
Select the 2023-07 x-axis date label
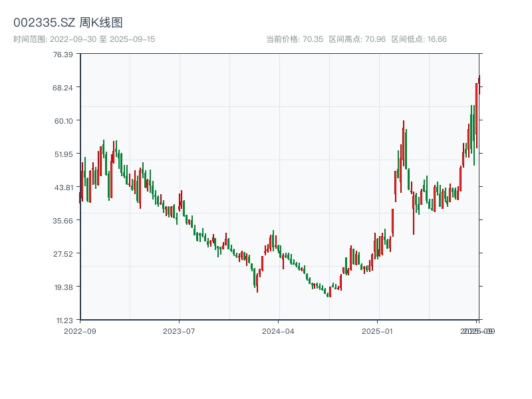point(179,331)
